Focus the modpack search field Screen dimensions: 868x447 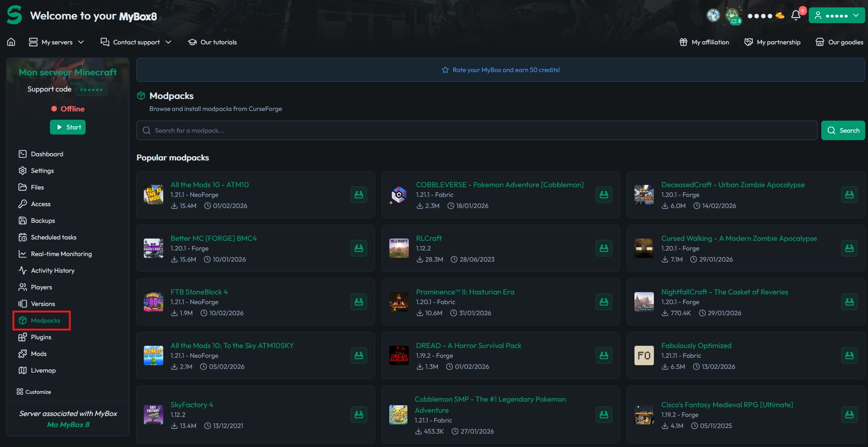pyautogui.click(x=476, y=130)
